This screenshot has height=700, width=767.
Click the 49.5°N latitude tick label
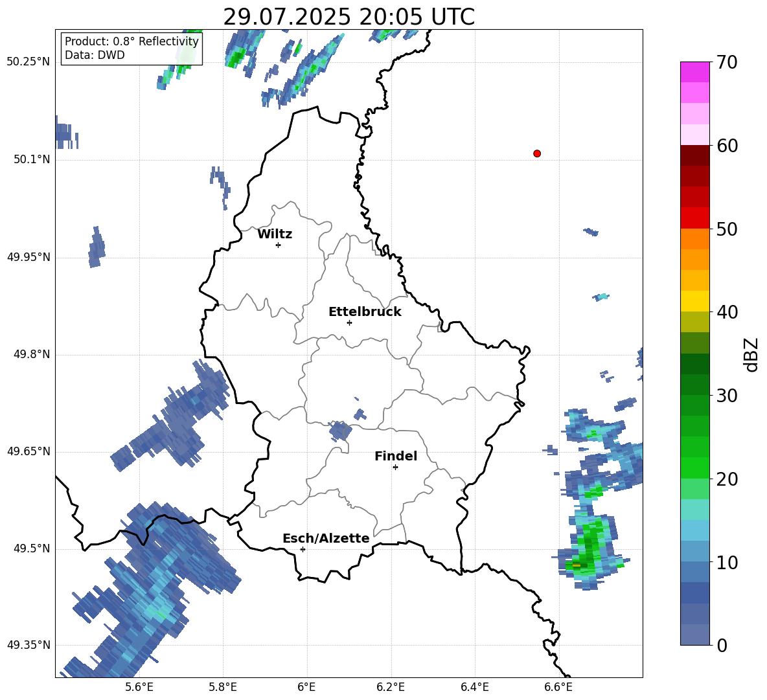tap(32, 548)
